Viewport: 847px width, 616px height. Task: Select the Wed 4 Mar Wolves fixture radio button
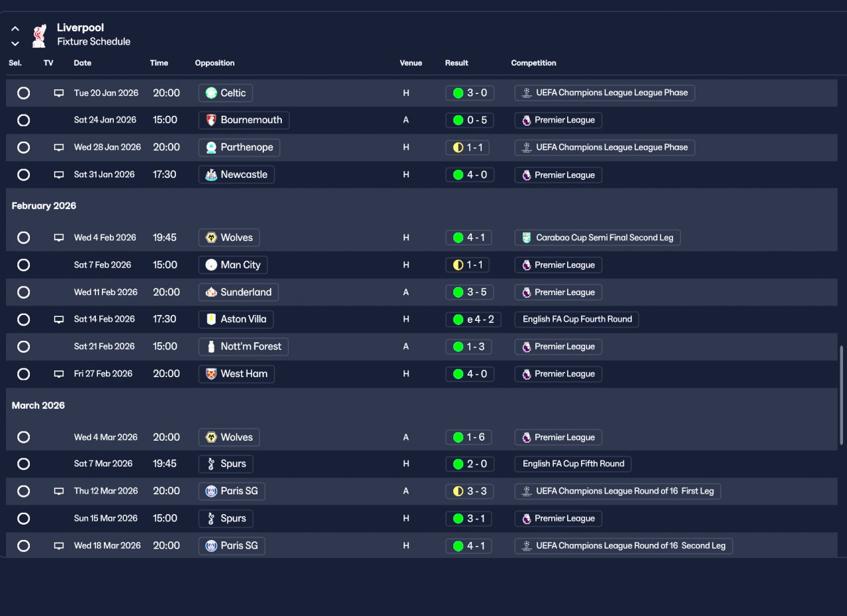tap(23, 437)
